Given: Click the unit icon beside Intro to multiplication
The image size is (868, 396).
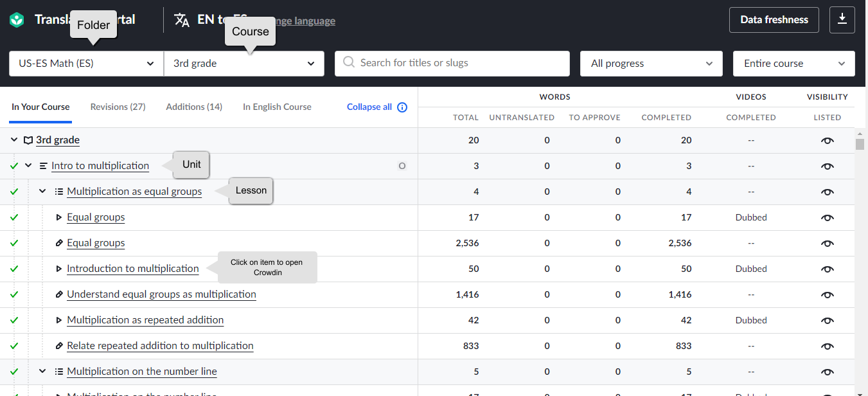Looking at the screenshot, I should coord(44,166).
